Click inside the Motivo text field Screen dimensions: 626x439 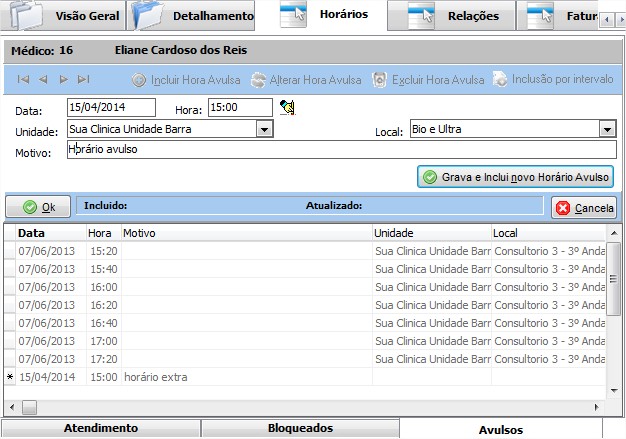coord(340,150)
